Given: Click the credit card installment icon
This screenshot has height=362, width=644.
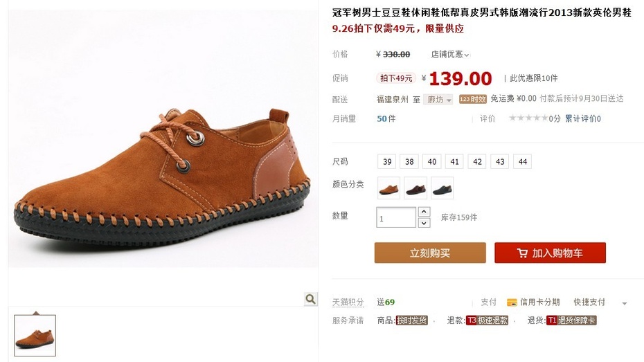Looking at the screenshot, I should (x=512, y=302).
